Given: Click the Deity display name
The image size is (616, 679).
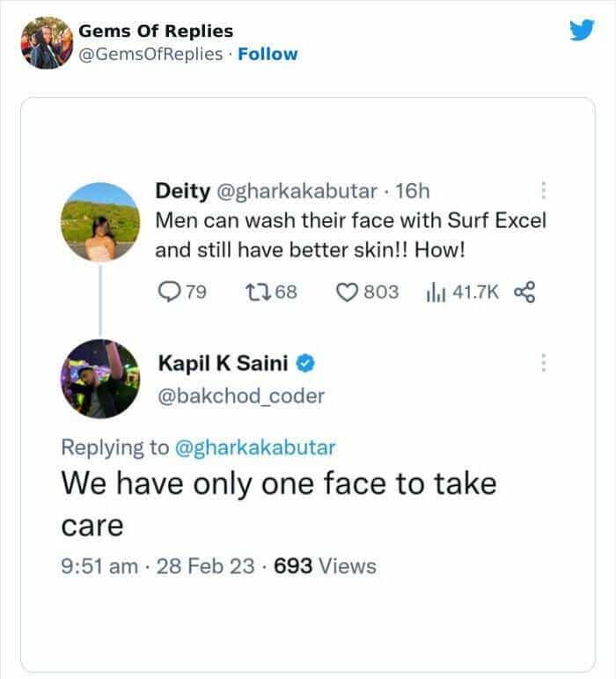Looking at the screenshot, I should (x=182, y=190).
